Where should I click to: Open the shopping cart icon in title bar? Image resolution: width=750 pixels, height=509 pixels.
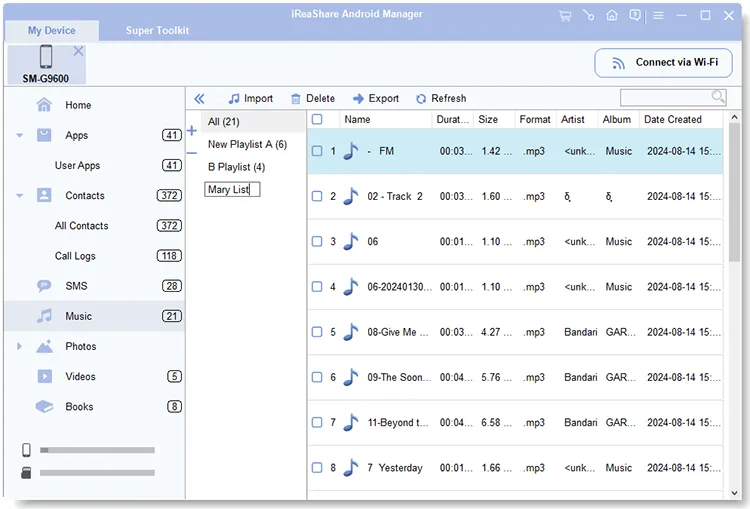[x=565, y=16]
